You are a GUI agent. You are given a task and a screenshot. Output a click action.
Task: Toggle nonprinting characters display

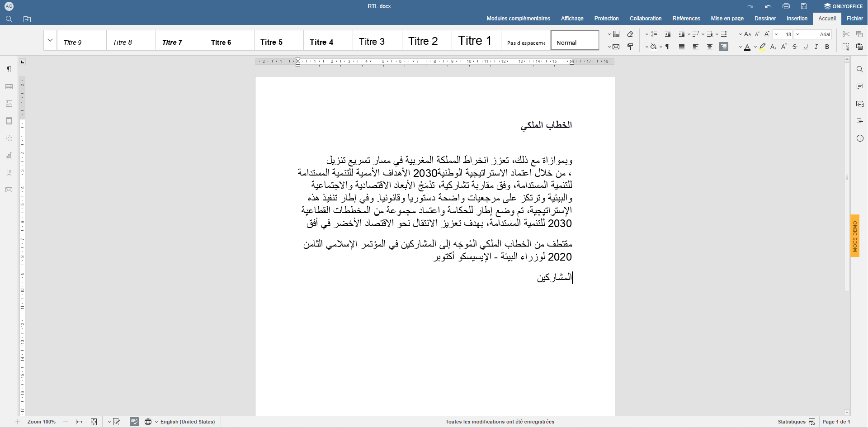tap(668, 47)
